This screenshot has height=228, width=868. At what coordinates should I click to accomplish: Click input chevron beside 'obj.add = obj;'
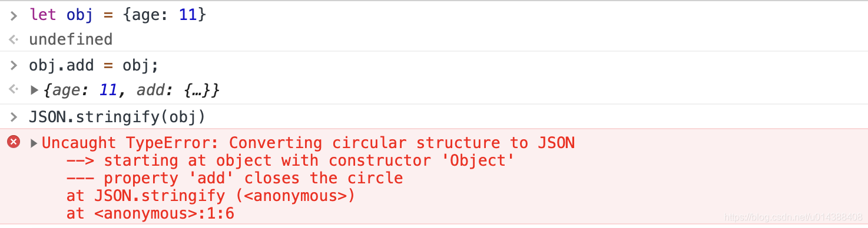[14, 66]
